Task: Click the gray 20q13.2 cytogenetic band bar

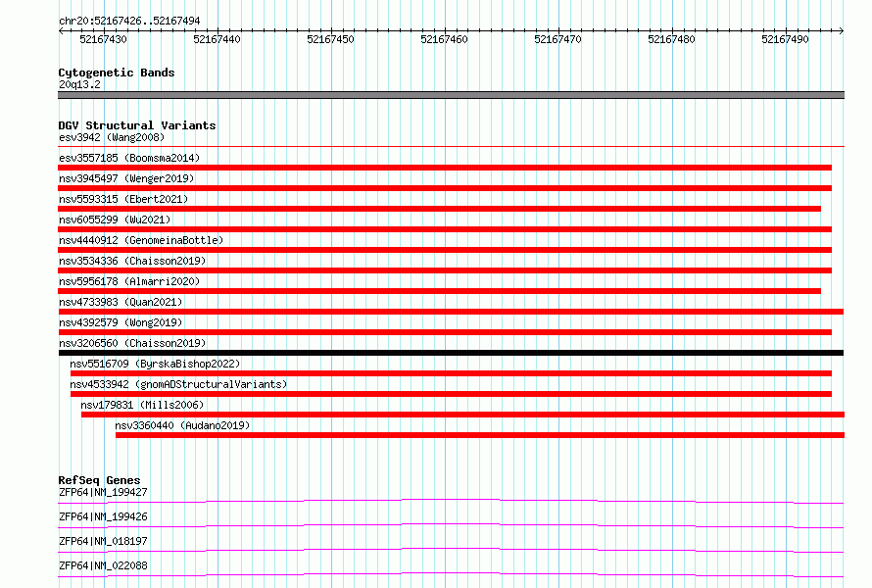Action: click(x=451, y=95)
